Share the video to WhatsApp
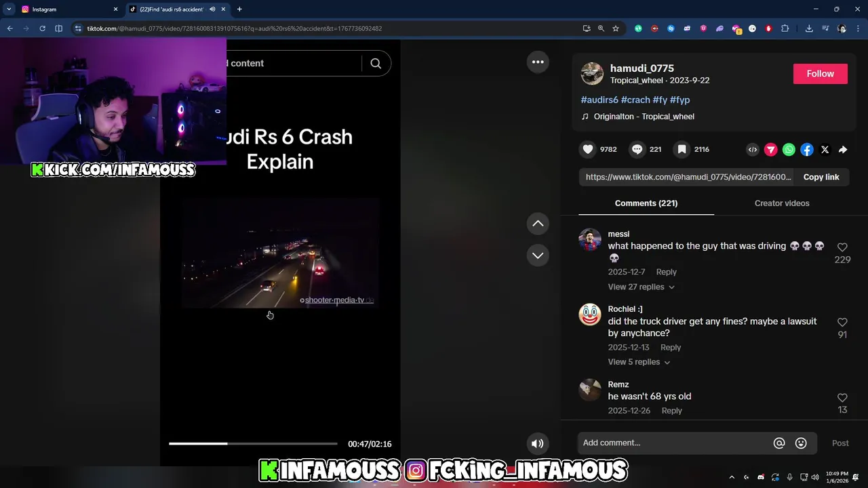The height and width of the screenshot is (488, 868). coord(789,150)
